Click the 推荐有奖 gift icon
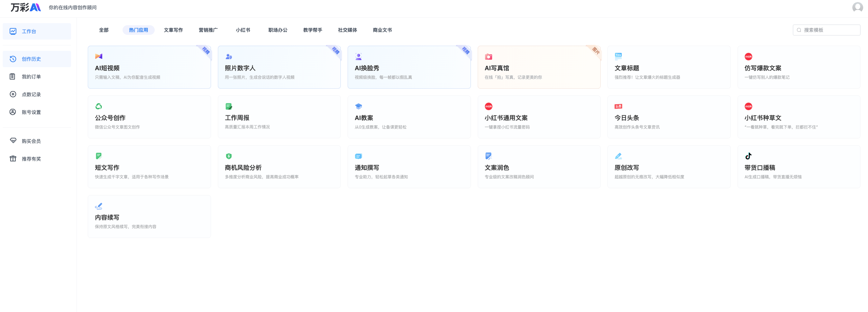The width and height of the screenshot is (868, 312). [x=13, y=159]
